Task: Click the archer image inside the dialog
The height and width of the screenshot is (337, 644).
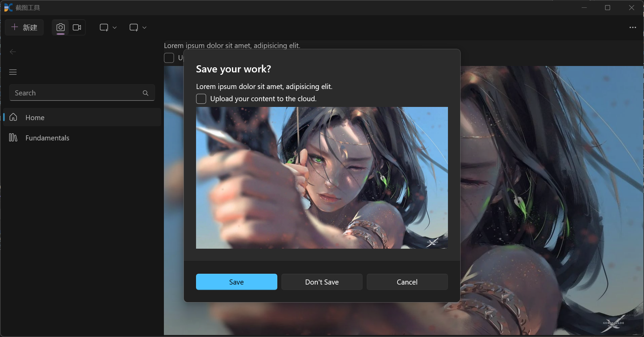Action: coord(322,178)
